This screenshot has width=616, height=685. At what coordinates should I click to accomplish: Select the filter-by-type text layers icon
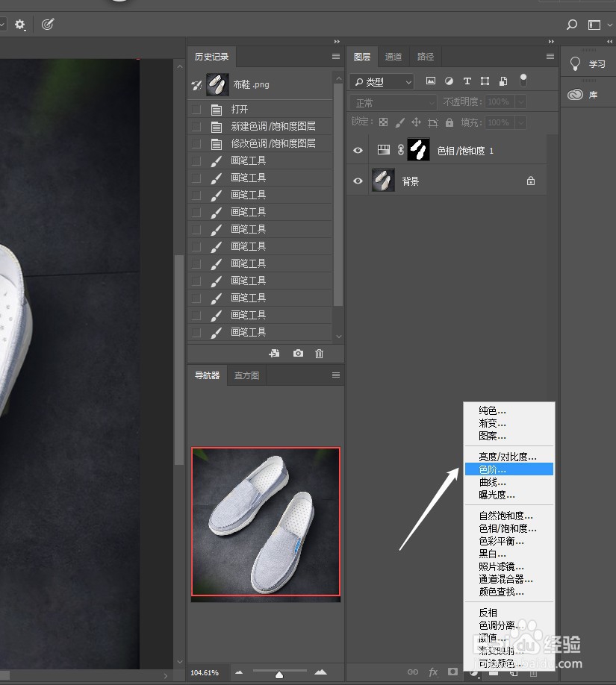tap(467, 81)
